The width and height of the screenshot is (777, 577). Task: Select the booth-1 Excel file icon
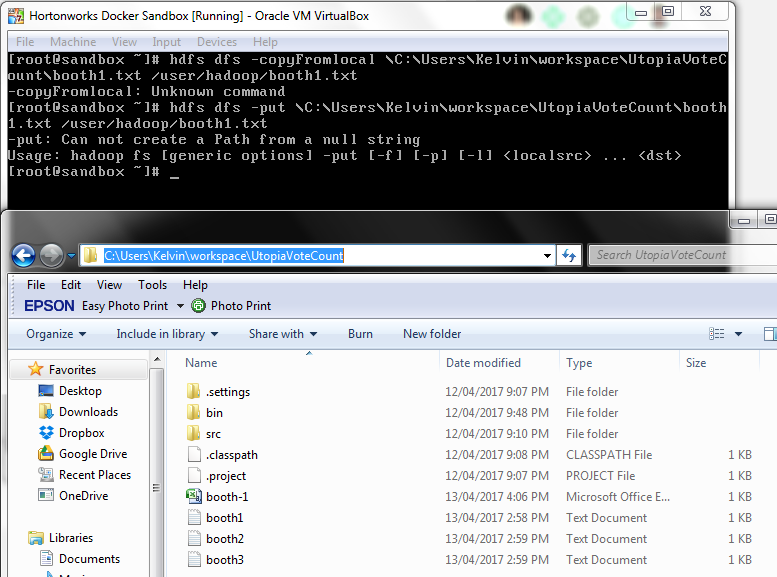(x=194, y=496)
